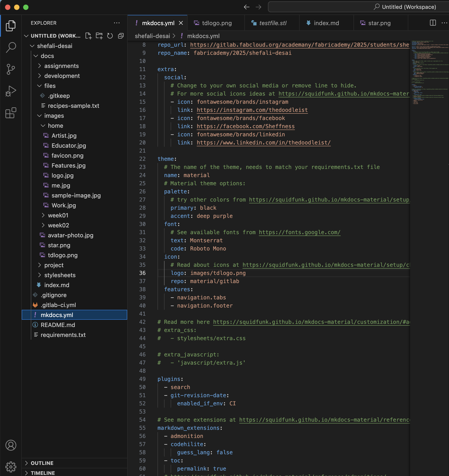449x476 pixels.
Task: Open the Source Control view
Action: [11, 69]
